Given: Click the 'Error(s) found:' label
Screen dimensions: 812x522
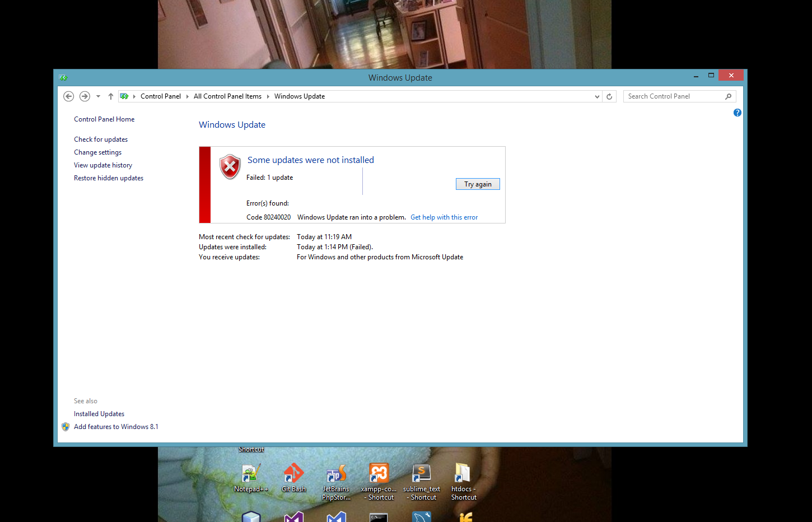Looking at the screenshot, I should [268, 203].
